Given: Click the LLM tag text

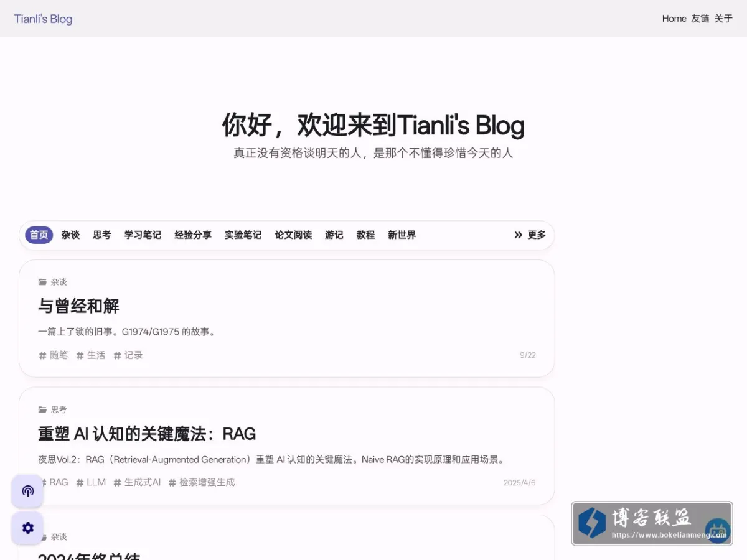Looking at the screenshot, I should [96, 482].
